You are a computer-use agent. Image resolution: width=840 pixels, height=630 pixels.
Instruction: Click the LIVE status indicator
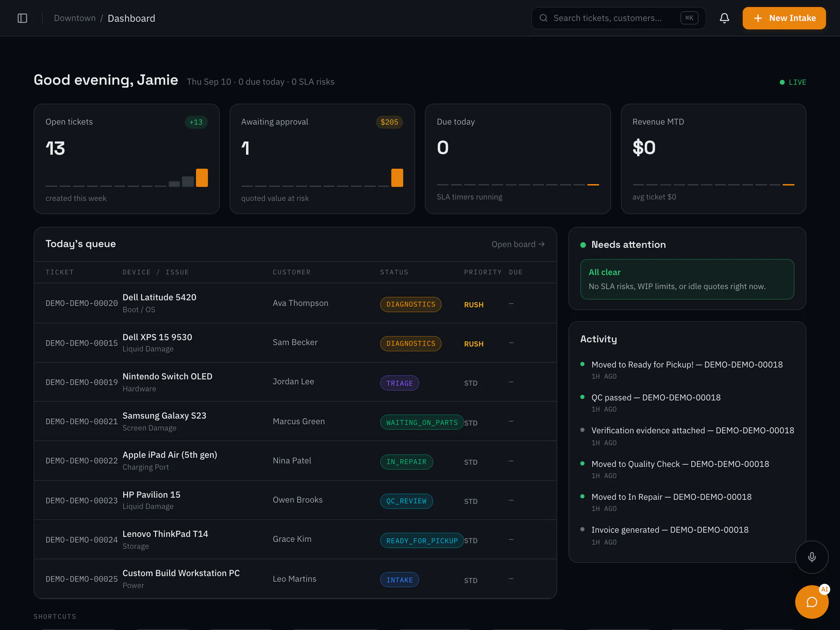point(793,82)
